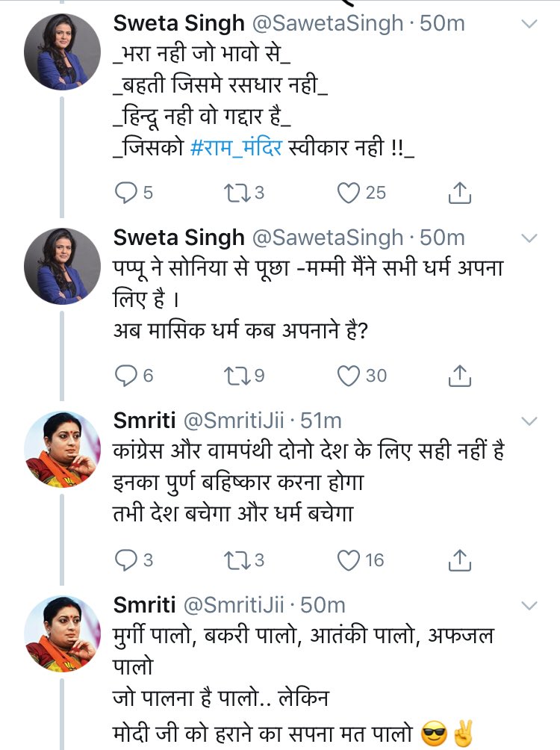
Task: Retweet Smriti's 51m tweet
Action: click(237, 560)
